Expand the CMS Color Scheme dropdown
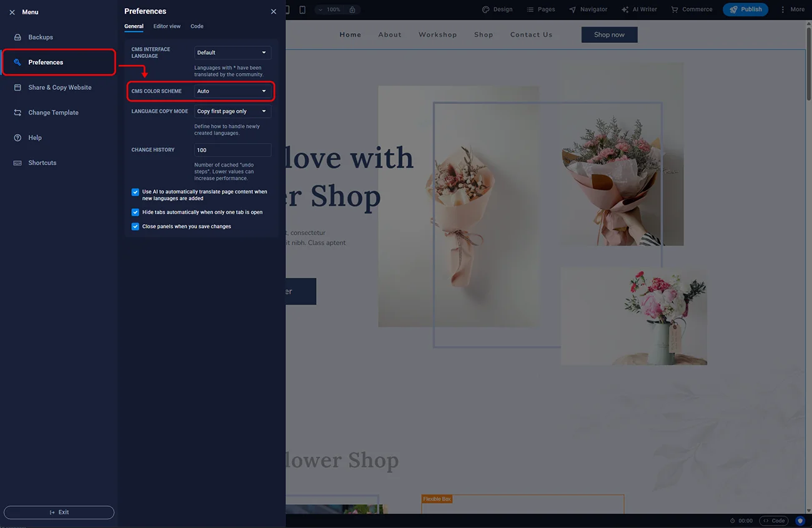This screenshot has width=812, height=528. [232, 91]
